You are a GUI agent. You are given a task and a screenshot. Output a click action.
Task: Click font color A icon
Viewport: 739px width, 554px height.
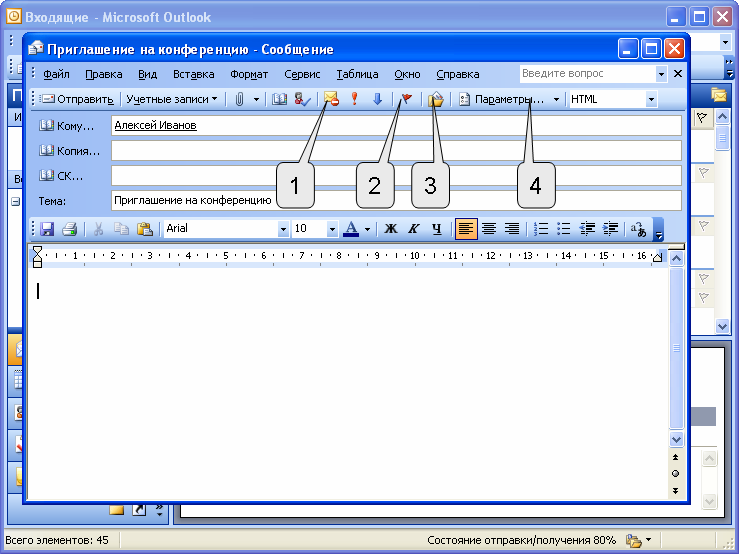coord(351,229)
